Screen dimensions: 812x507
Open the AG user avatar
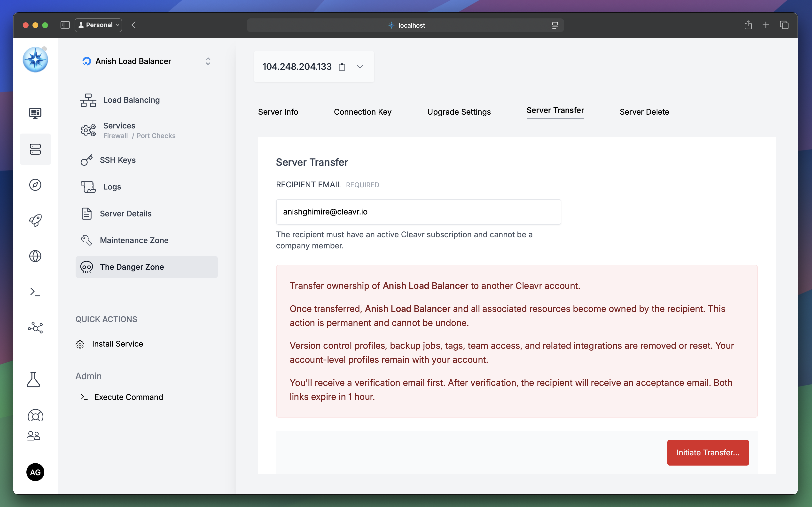(x=35, y=472)
